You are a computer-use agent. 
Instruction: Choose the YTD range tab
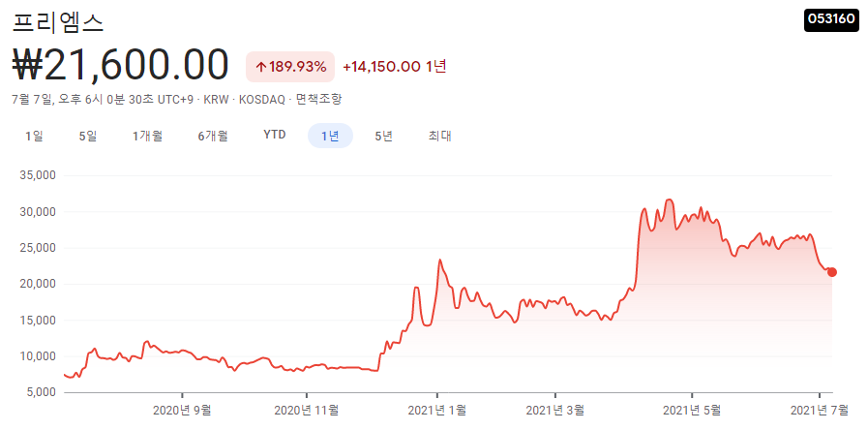275,136
